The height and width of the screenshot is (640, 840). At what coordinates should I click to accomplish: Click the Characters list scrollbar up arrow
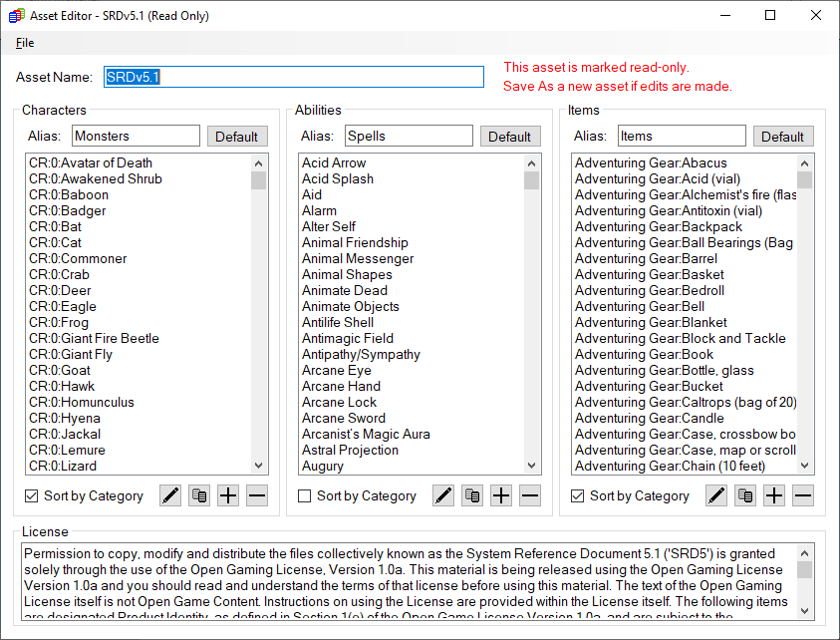click(259, 162)
